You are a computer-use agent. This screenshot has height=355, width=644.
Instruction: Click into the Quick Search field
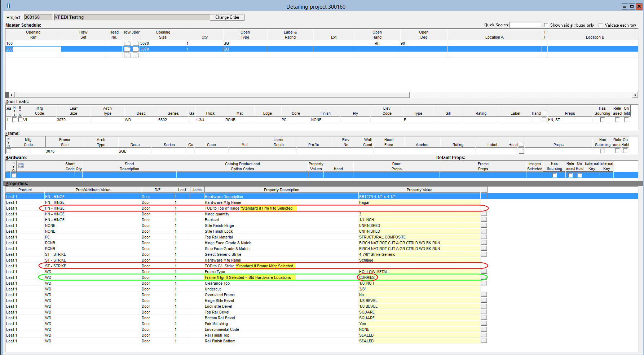coord(524,25)
